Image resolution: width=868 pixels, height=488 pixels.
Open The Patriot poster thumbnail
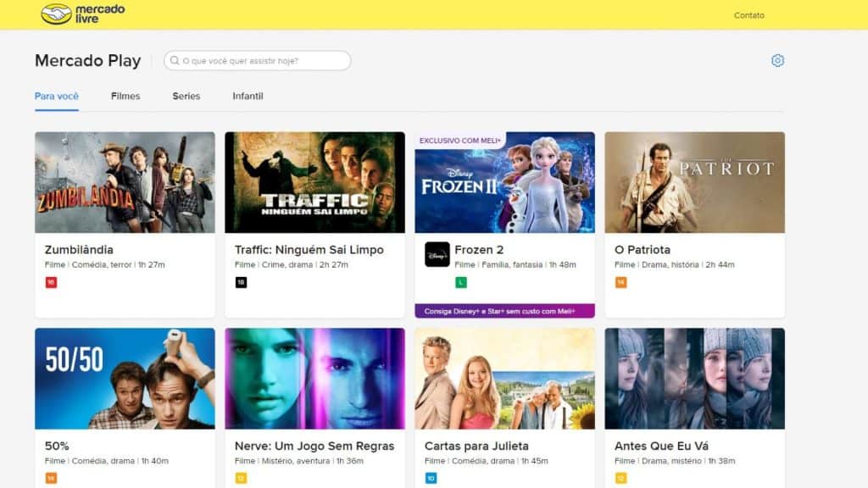(x=695, y=182)
